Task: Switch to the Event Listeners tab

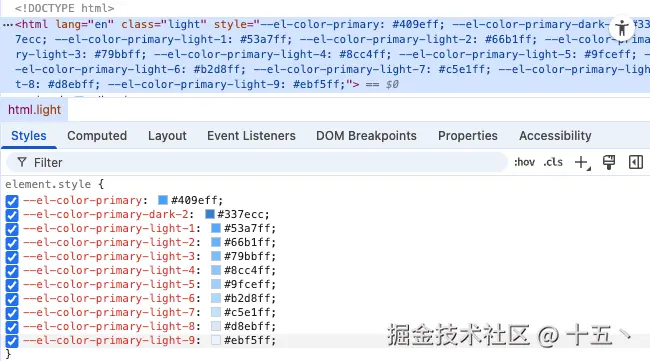Action: point(251,136)
